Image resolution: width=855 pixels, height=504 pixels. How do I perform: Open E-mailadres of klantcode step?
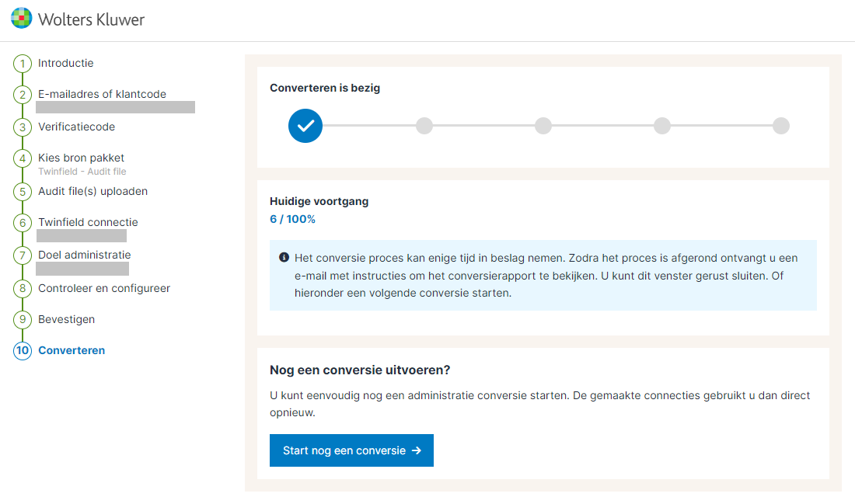(102, 94)
